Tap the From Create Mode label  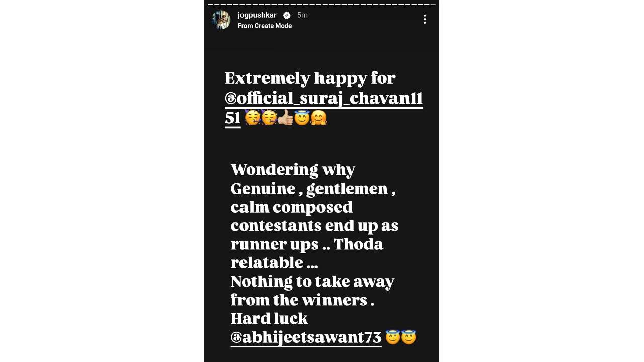[265, 26]
